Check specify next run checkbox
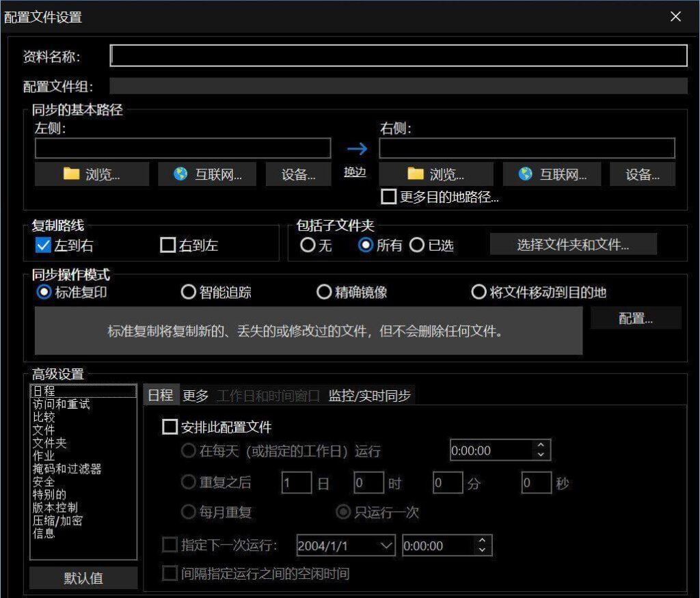This screenshot has height=598, width=700. coord(170,545)
